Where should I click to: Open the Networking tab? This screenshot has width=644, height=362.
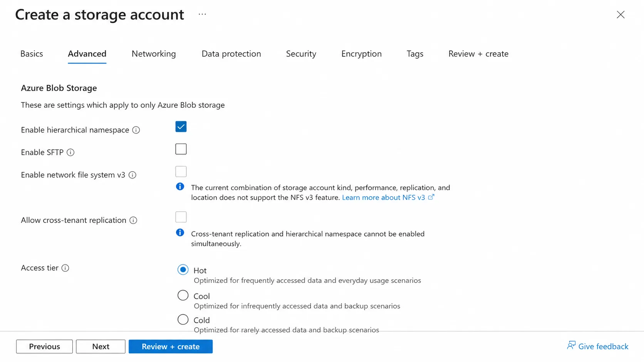pos(154,54)
